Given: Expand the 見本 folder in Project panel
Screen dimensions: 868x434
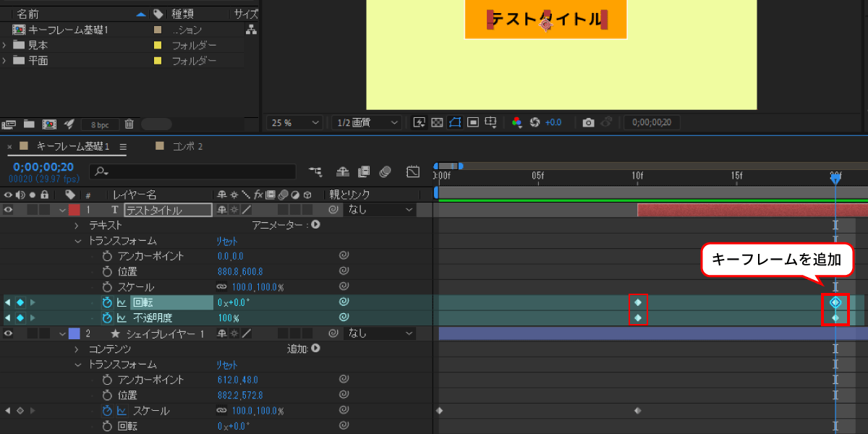Looking at the screenshot, I should pyautogui.click(x=4, y=45).
